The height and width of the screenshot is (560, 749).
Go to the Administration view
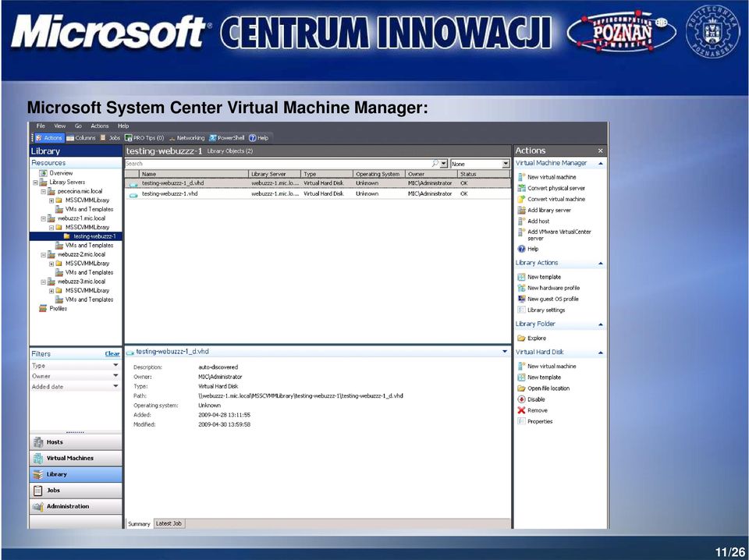point(76,506)
